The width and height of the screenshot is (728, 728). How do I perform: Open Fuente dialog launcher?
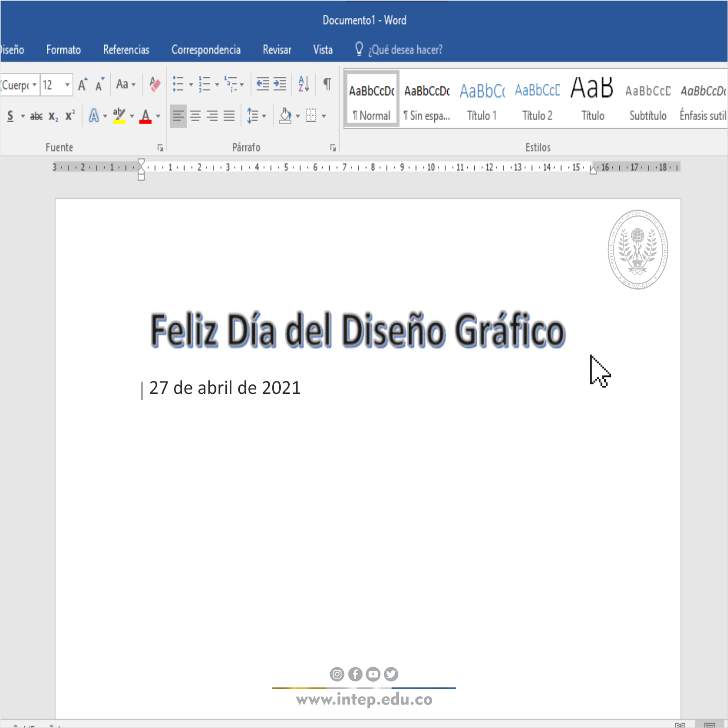[161, 148]
